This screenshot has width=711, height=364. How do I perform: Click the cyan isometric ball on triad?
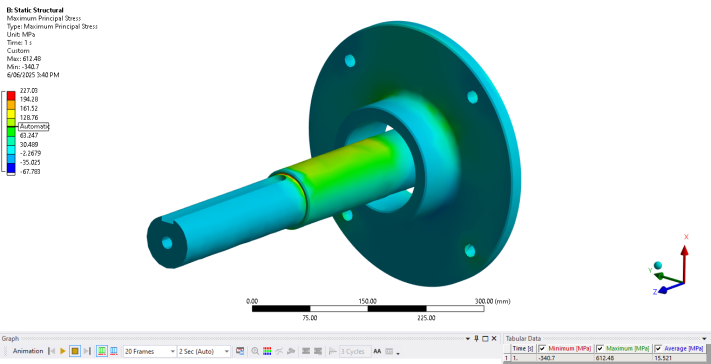658,265
